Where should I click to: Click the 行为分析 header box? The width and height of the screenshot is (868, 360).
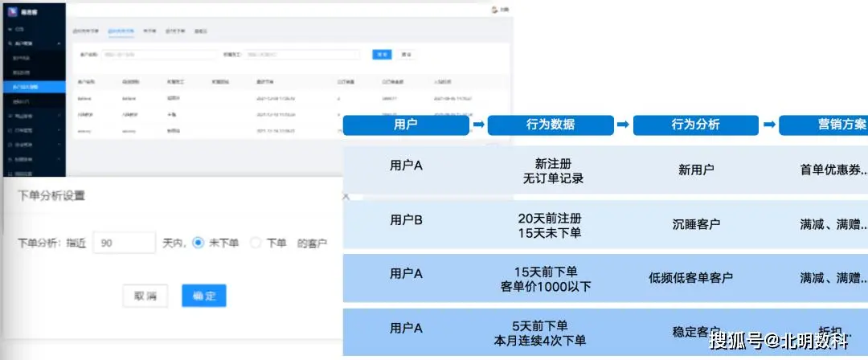pos(696,125)
